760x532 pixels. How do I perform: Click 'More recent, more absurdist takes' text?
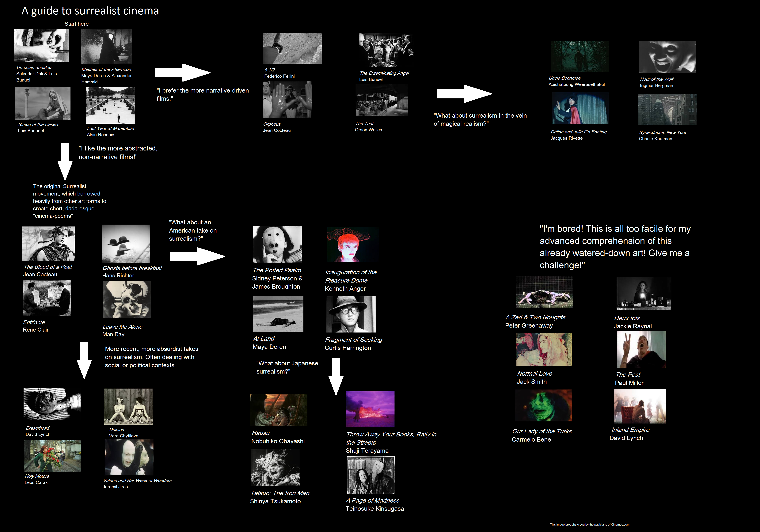[x=152, y=357]
